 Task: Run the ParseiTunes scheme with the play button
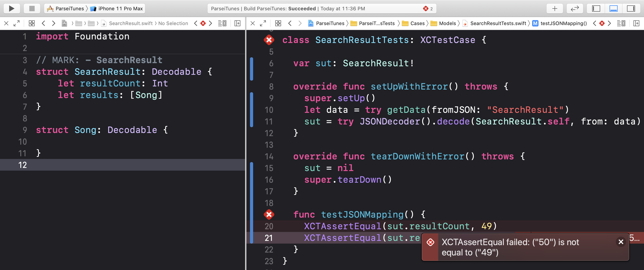(x=11, y=8)
